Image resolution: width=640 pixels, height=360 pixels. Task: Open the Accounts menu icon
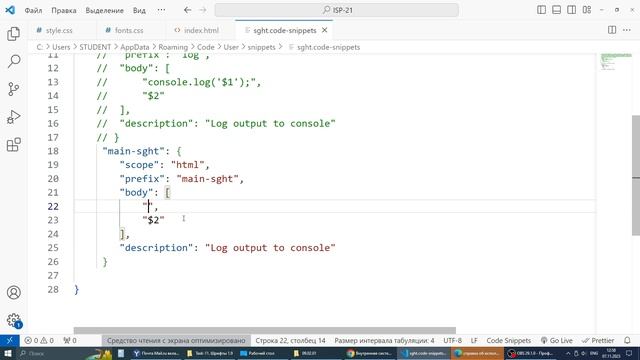13,293
